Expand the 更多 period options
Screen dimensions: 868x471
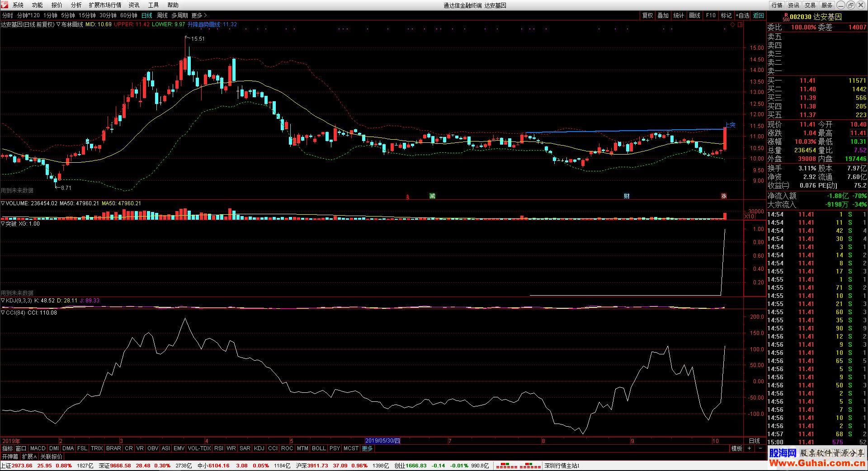click(x=199, y=15)
